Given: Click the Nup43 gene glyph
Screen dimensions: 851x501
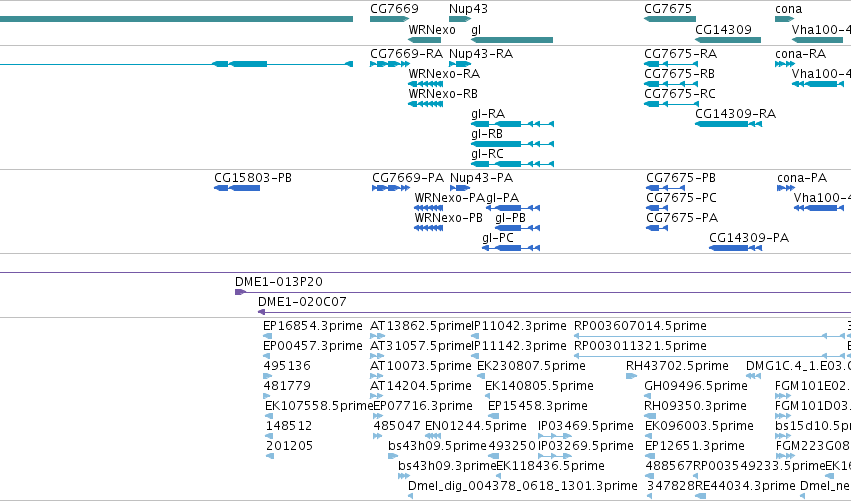Looking at the screenshot, I should [460, 19].
